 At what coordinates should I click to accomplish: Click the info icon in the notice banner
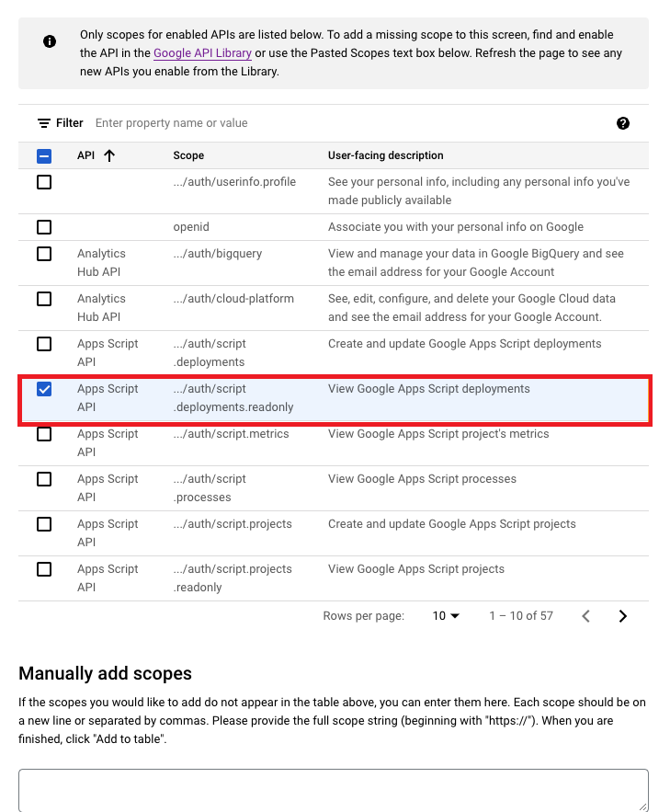pyautogui.click(x=50, y=41)
